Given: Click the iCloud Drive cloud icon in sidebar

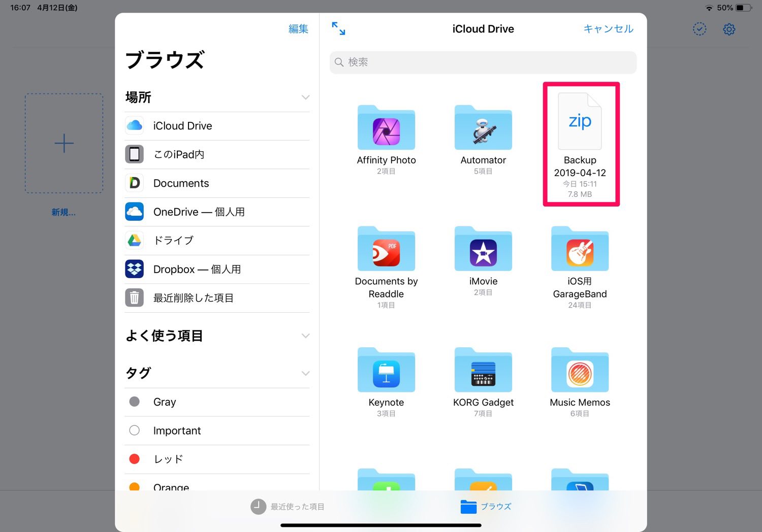Looking at the screenshot, I should point(135,125).
